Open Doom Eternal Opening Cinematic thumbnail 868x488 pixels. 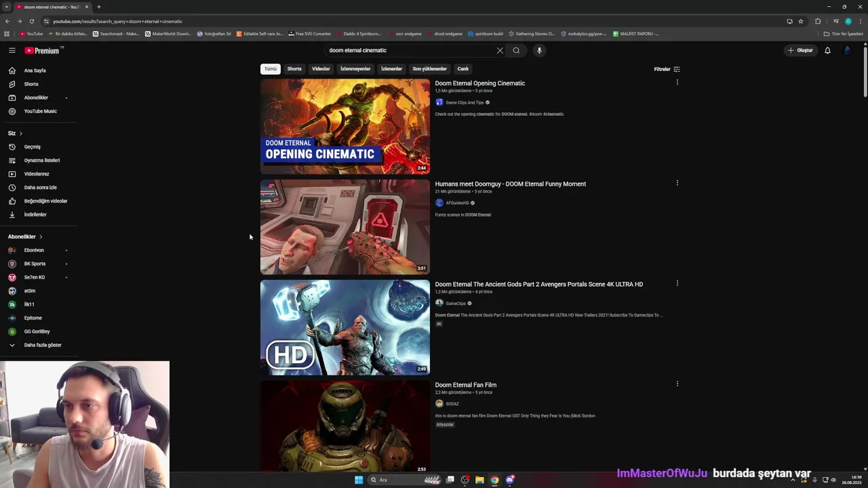(345, 127)
